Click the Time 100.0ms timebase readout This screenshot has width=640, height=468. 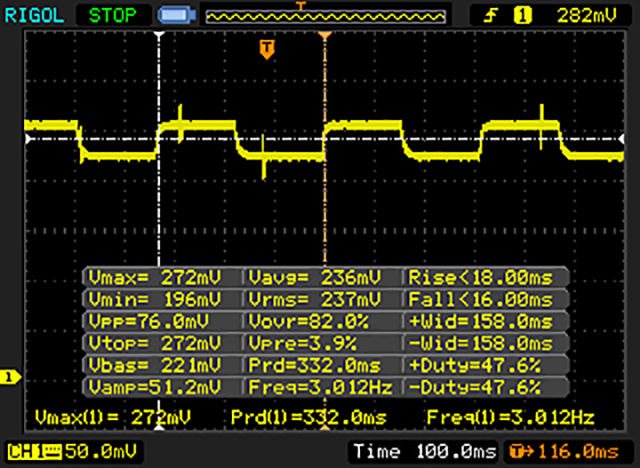tap(424, 452)
